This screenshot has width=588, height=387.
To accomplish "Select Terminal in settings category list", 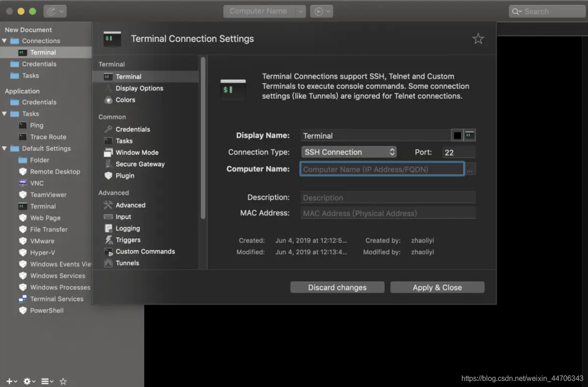I will click(x=145, y=77).
